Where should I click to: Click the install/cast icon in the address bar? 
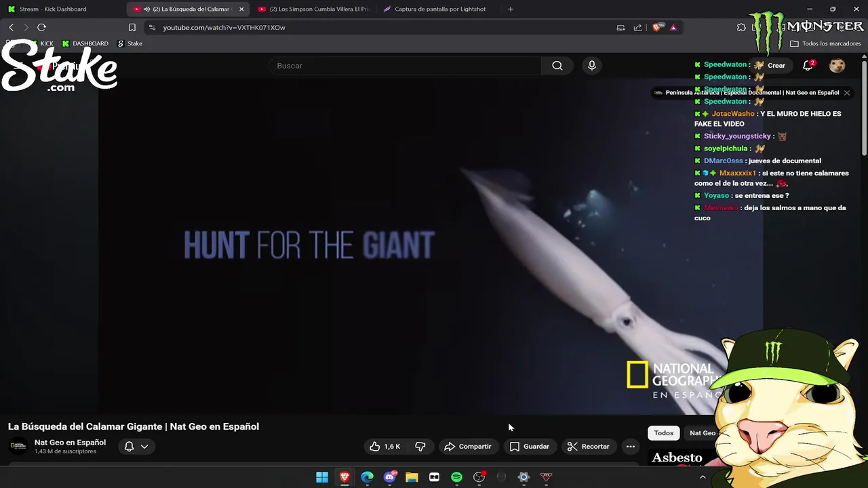click(x=620, y=28)
